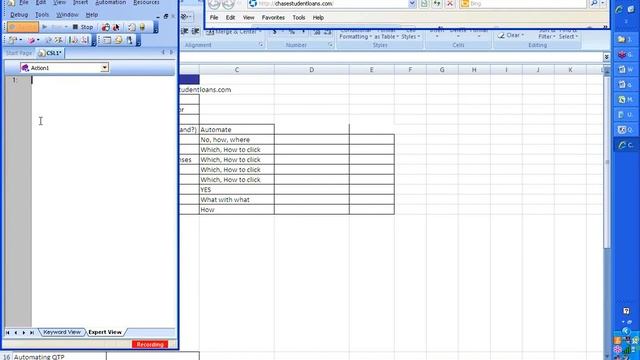Viewport: 640px width, 360px height.
Task: Select the CSL1* test tab
Action: [x=50, y=53]
